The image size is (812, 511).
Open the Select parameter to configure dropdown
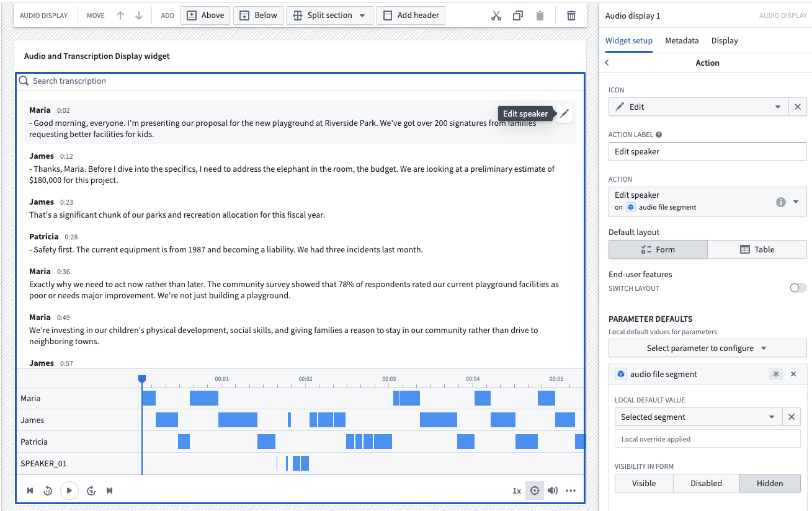[707, 348]
